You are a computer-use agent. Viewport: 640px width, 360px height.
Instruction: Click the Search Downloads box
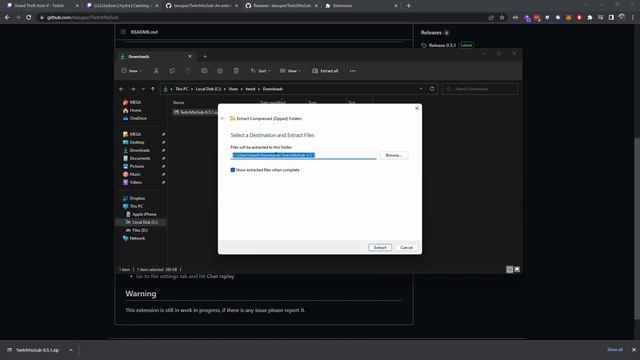(480, 89)
